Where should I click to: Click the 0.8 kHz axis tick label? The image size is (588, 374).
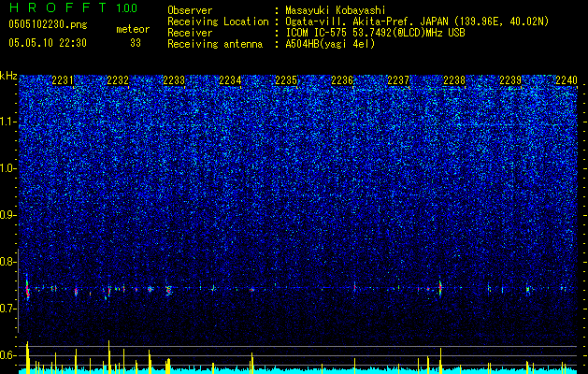8,262
